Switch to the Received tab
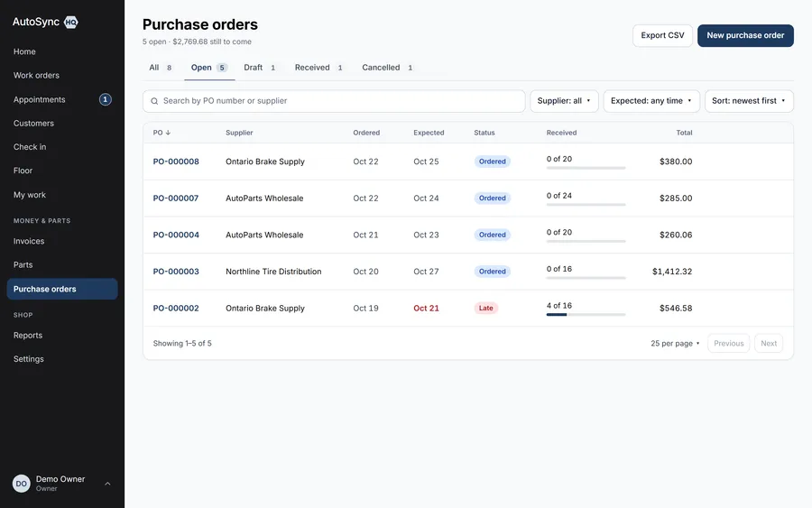The height and width of the screenshot is (508, 812). tap(318, 68)
